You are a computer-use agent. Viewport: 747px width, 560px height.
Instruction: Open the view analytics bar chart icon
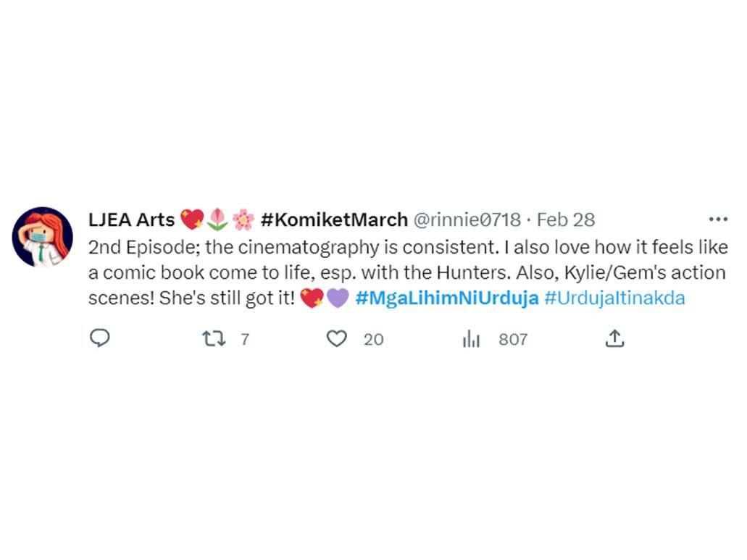click(471, 338)
